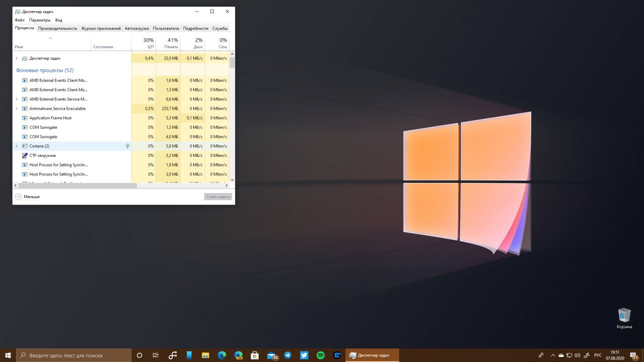Expand Antimalware Service Executable row
644x362 pixels.
coord(17,109)
